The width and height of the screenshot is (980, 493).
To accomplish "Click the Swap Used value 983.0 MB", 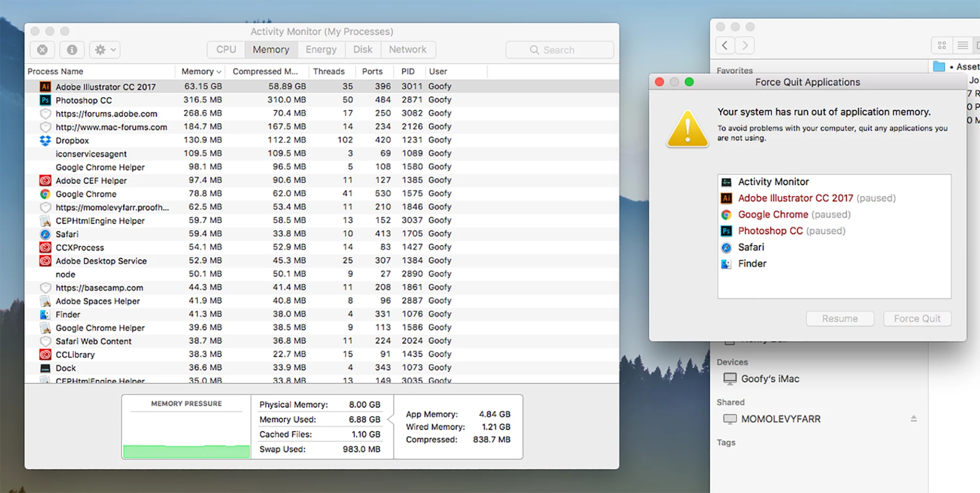I will pyautogui.click(x=361, y=449).
